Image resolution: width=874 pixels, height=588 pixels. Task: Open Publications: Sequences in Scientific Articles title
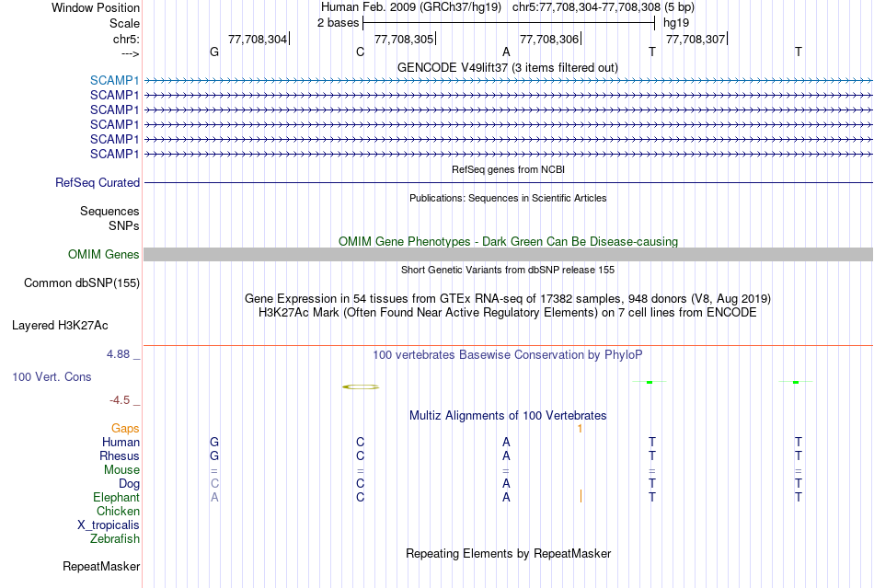point(508,198)
